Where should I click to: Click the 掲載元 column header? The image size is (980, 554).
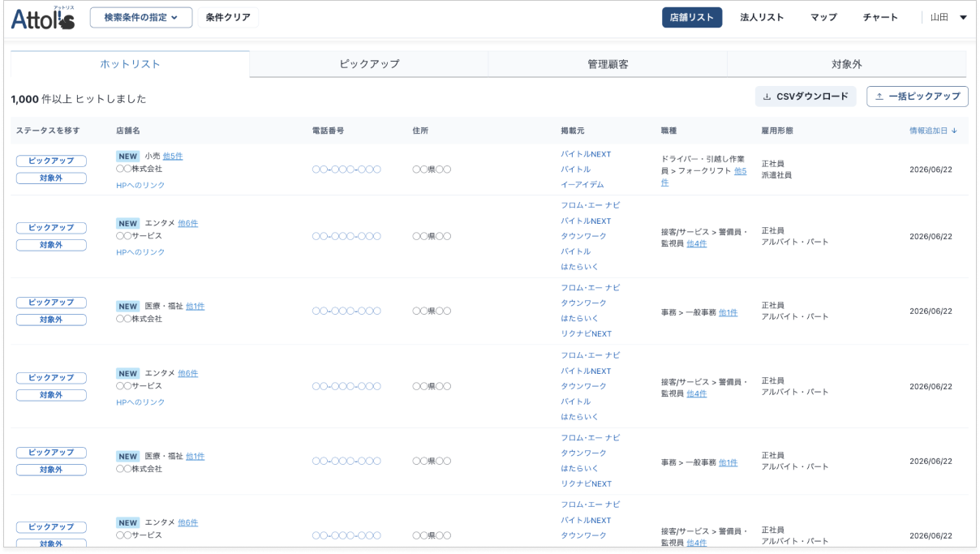(x=573, y=131)
